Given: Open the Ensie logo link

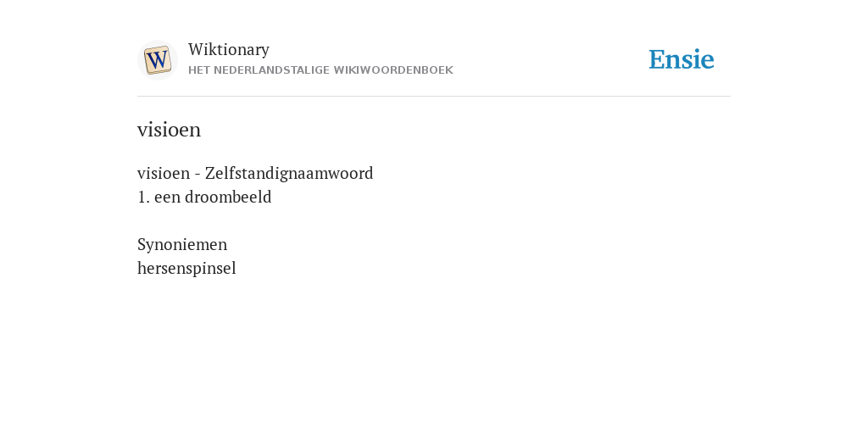Looking at the screenshot, I should click(682, 59).
